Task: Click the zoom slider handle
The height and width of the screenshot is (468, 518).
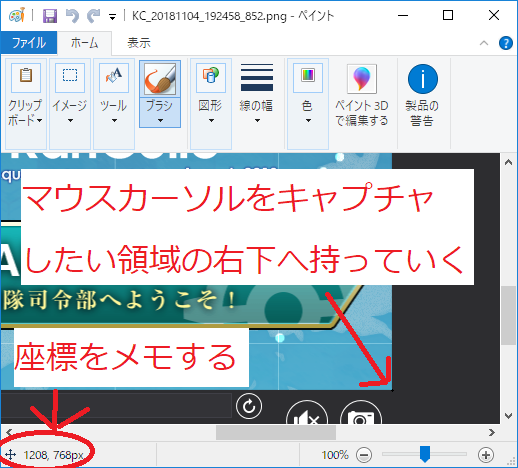Action: (x=425, y=454)
